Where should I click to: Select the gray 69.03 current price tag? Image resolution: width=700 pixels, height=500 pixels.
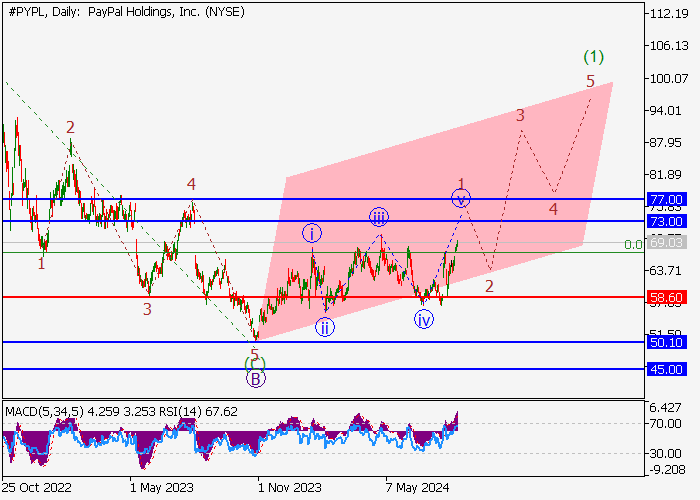point(667,243)
